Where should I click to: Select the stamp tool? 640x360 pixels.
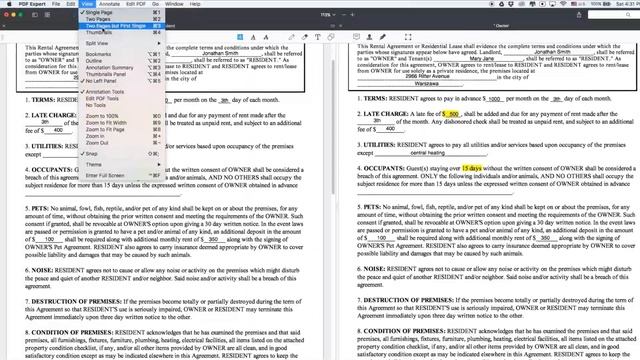pyautogui.click(x=369, y=37)
